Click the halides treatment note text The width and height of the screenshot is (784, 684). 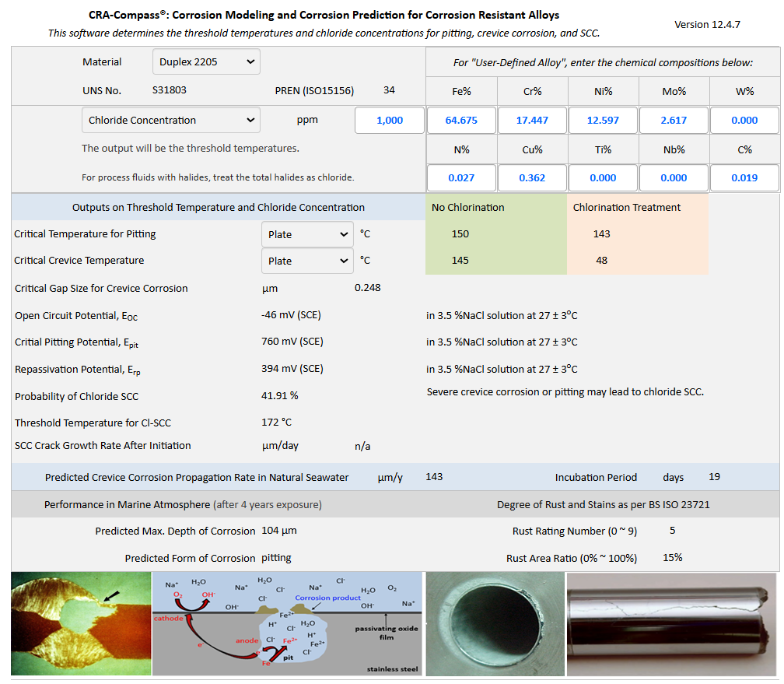tap(218, 177)
